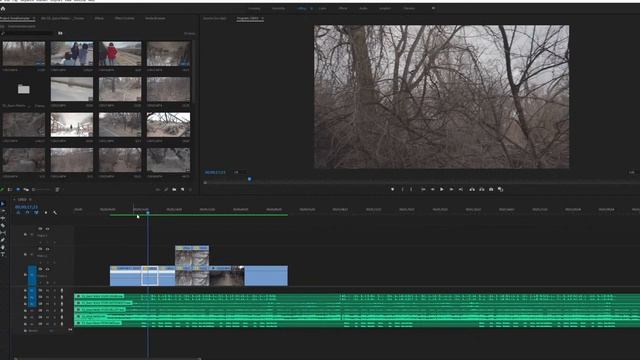
Task: Click the Program Monitor blue playhead marker
Action: 249,179
